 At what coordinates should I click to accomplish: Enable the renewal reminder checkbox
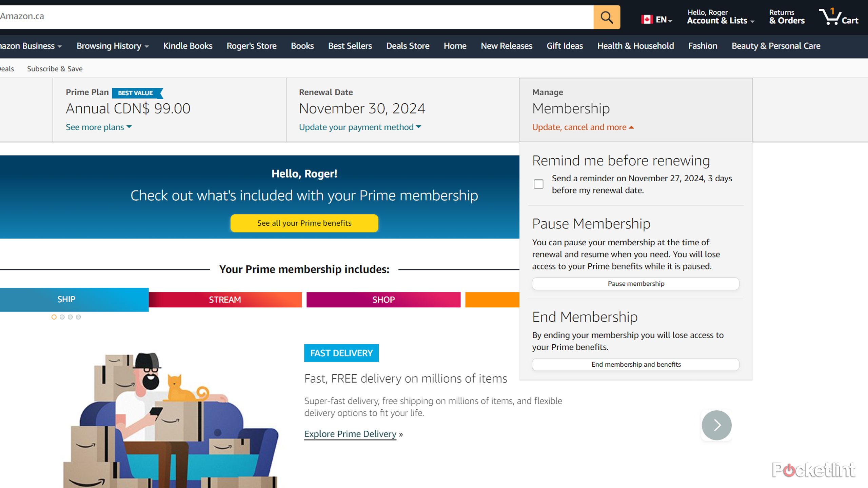[538, 184]
